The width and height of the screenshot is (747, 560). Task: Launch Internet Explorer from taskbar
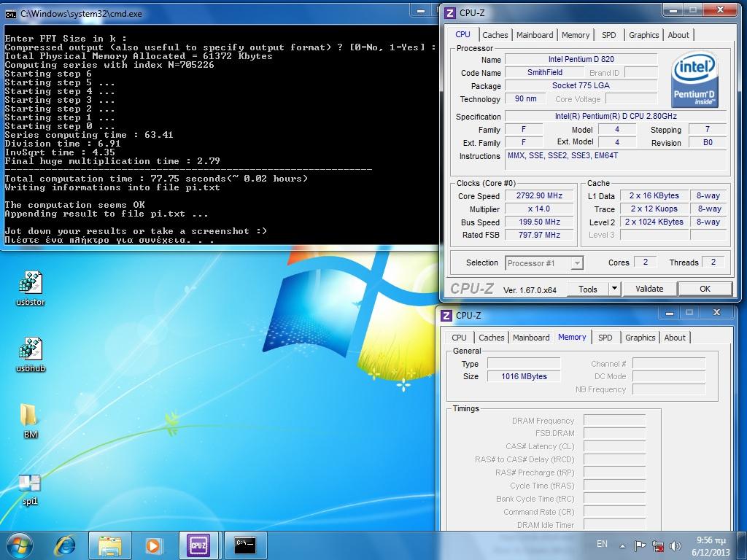click(65, 545)
